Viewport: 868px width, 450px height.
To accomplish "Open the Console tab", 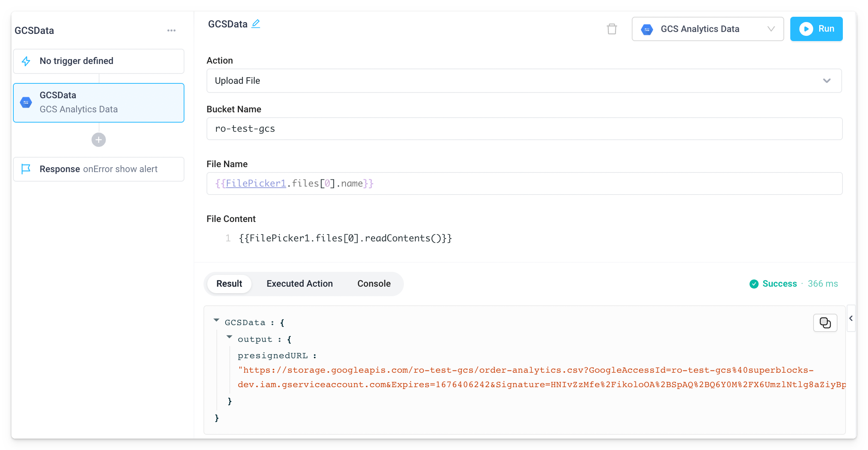I will point(373,283).
